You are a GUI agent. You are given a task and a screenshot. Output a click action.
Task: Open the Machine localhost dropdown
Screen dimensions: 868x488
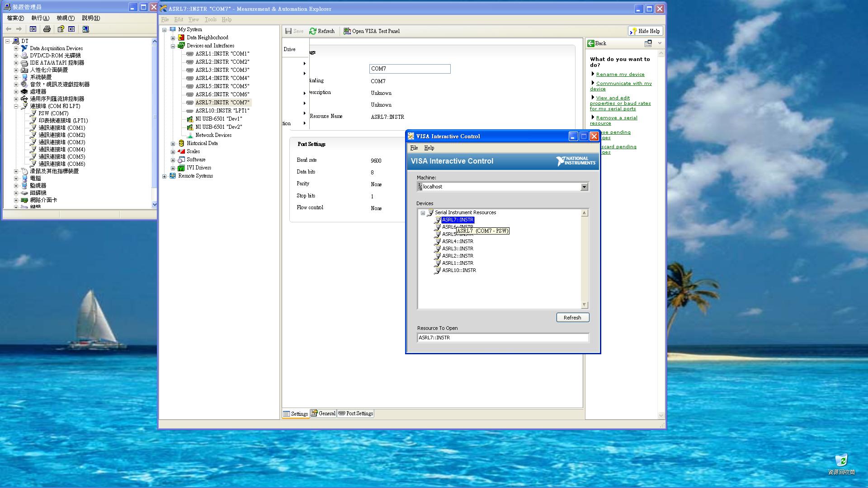(584, 187)
